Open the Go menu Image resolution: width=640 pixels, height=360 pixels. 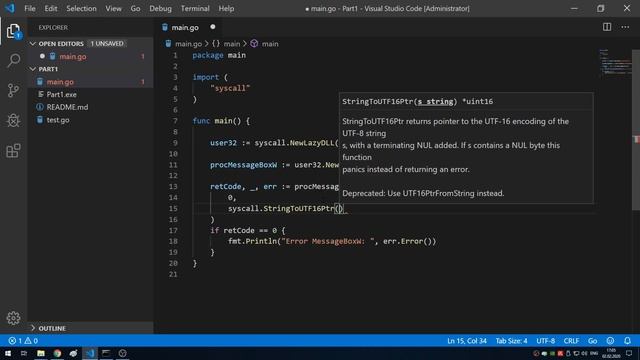point(135,8)
